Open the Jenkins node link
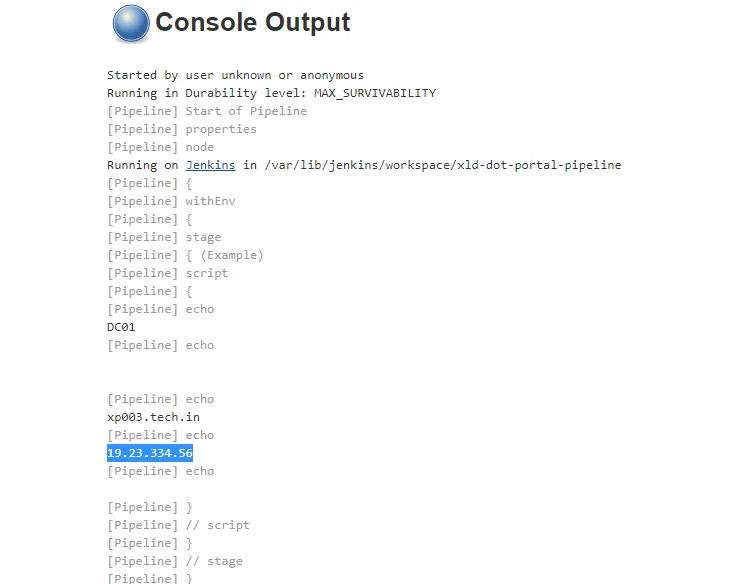The height and width of the screenshot is (584, 734). coord(211,165)
